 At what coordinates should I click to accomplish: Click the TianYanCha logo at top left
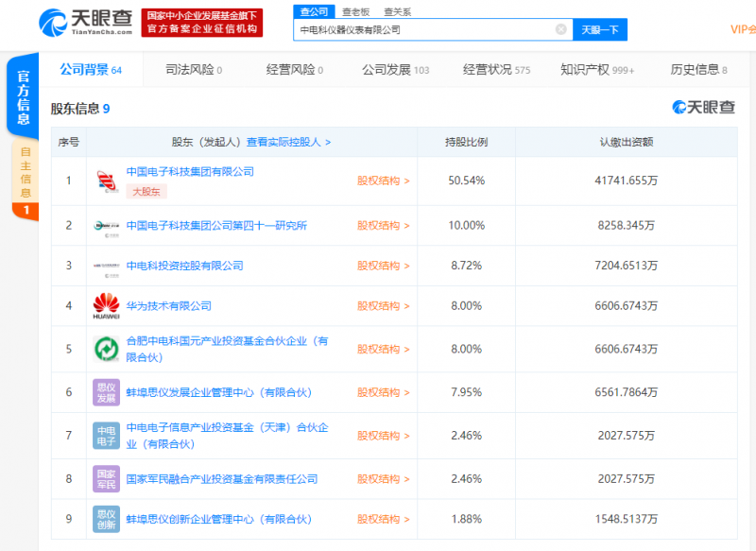tap(85, 23)
